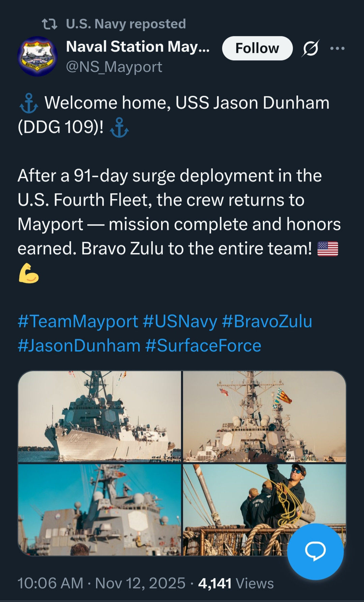Viewport: 364px width, 602px height.
Task: Open top-right photo of ship with flags
Action: 264,416
